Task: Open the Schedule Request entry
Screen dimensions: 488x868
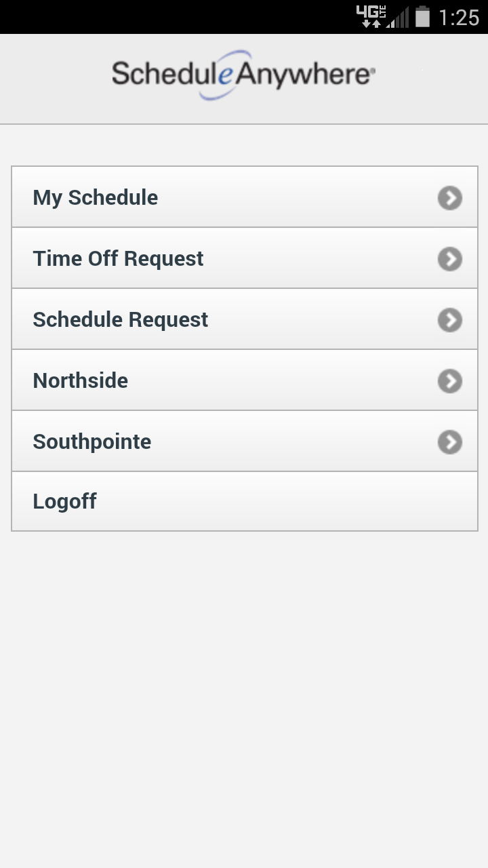Action: 121,319
